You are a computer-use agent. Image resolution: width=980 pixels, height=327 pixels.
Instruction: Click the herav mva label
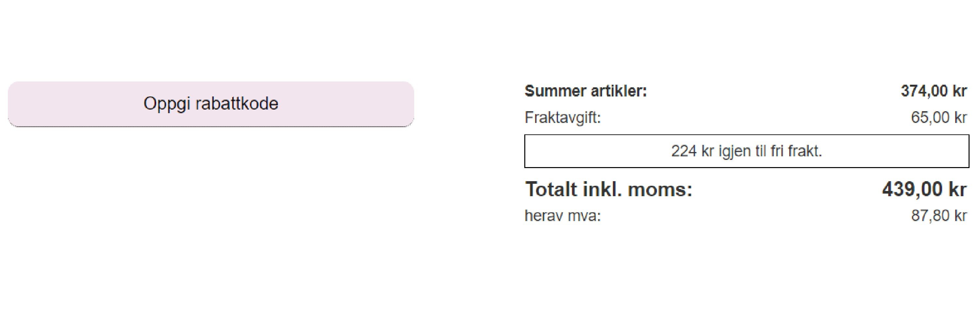[x=563, y=216]
